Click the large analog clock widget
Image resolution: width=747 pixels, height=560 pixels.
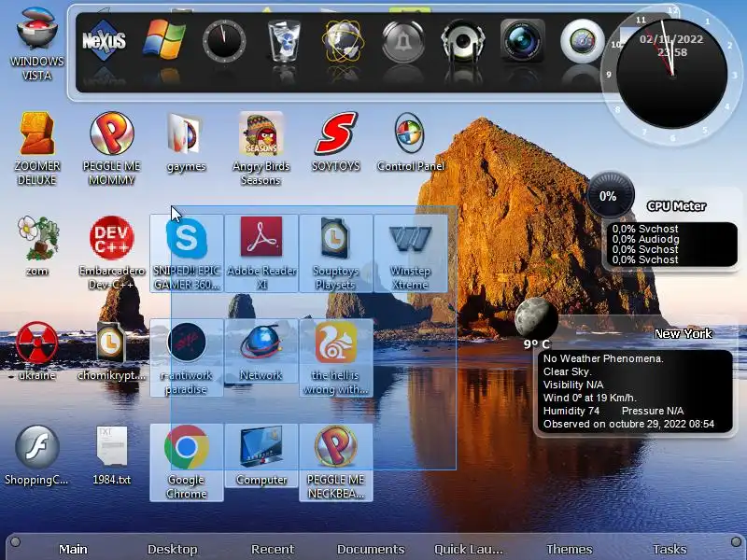point(671,74)
